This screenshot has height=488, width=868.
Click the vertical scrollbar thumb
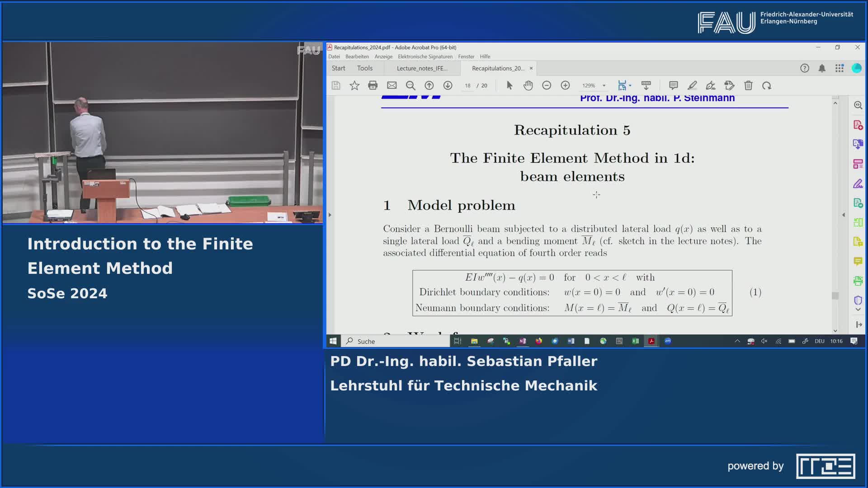click(835, 296)
